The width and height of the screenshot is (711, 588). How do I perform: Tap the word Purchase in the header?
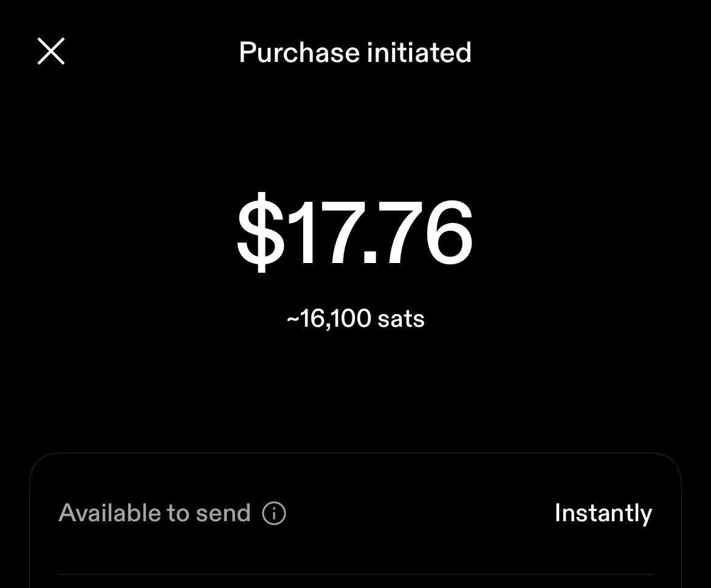tap(299, 53)
